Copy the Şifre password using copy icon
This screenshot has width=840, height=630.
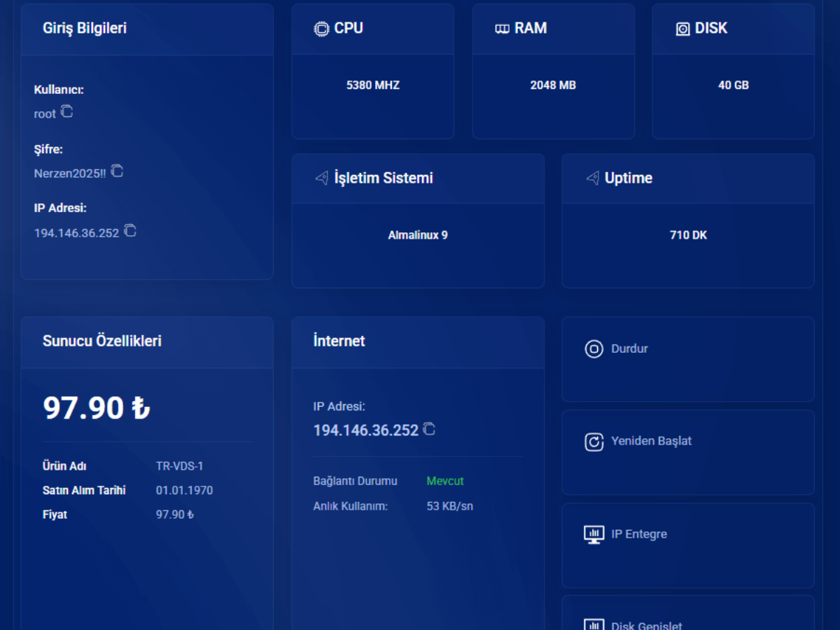pyautogui.click(x=117, y=171)
